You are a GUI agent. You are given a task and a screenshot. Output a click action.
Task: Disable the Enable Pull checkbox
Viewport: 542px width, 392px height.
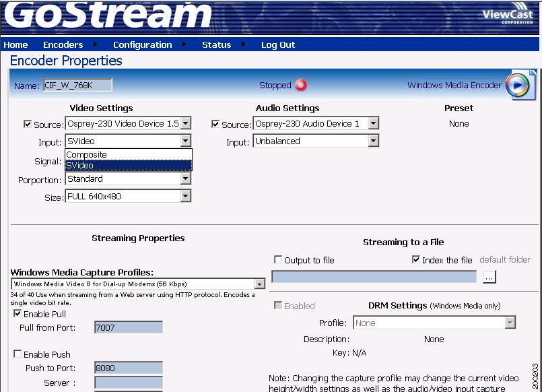click(x=18, y=313)
